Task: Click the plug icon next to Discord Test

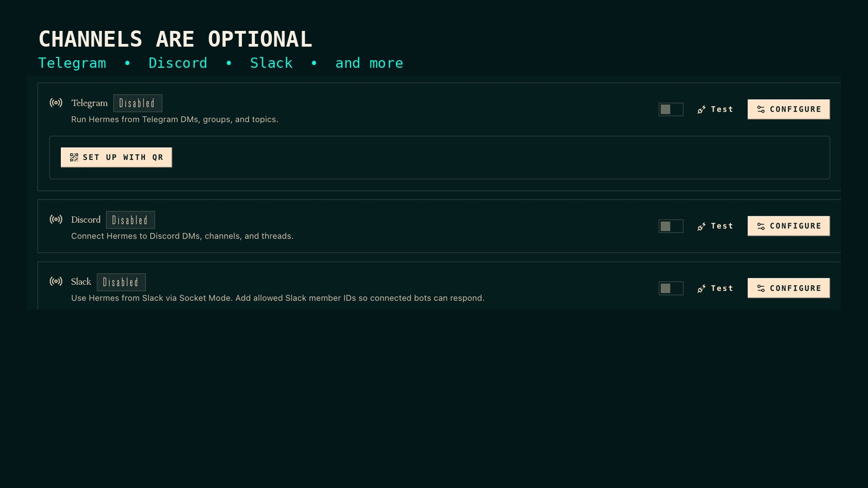Action: (701, 226)
